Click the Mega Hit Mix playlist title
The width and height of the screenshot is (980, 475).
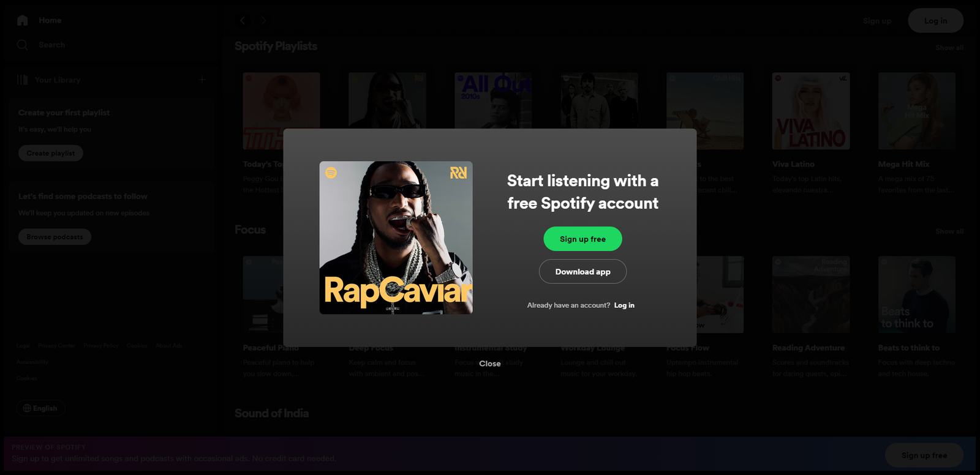coord(903,164)
